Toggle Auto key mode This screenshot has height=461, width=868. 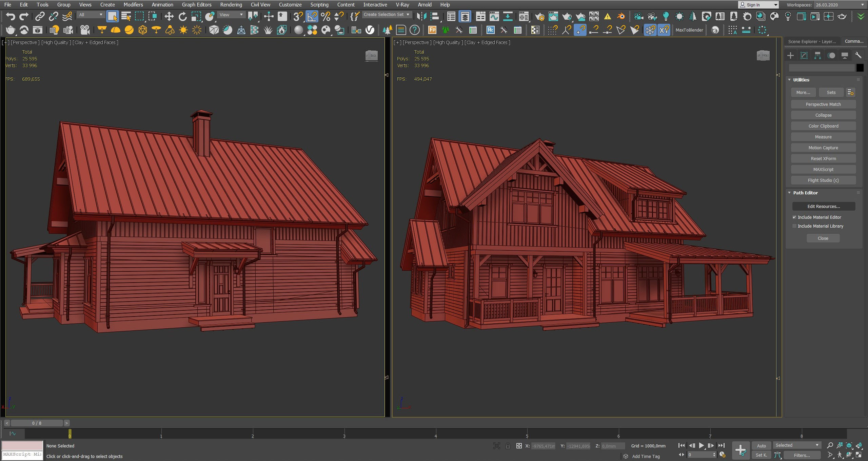(761, 446)
